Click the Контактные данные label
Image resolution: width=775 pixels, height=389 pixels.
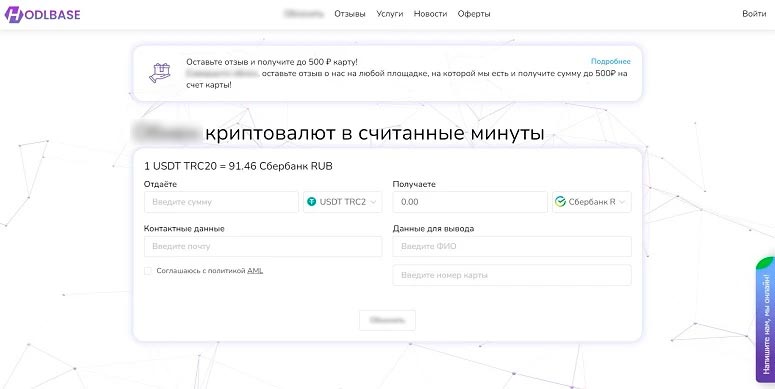[x=184, y=229]
